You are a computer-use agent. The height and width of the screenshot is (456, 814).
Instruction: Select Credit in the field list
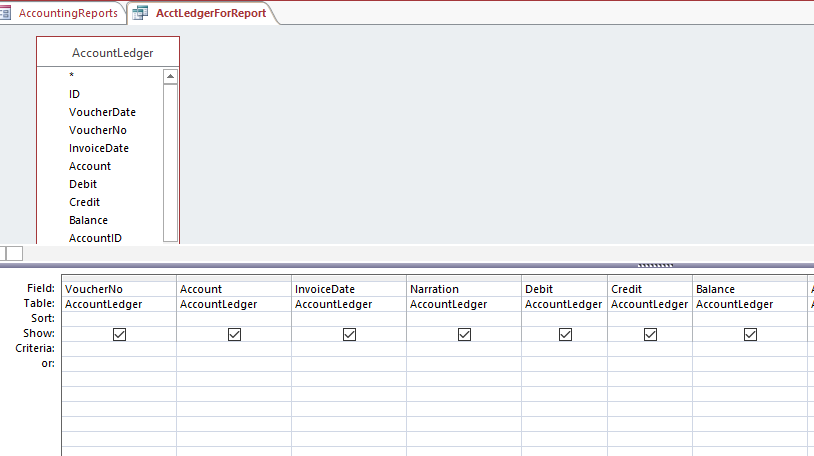[84, 202]
